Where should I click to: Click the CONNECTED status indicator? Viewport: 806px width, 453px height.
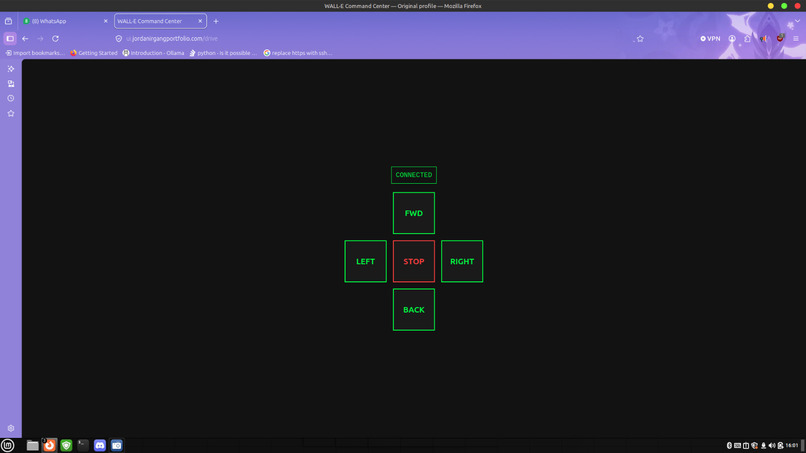414,175
